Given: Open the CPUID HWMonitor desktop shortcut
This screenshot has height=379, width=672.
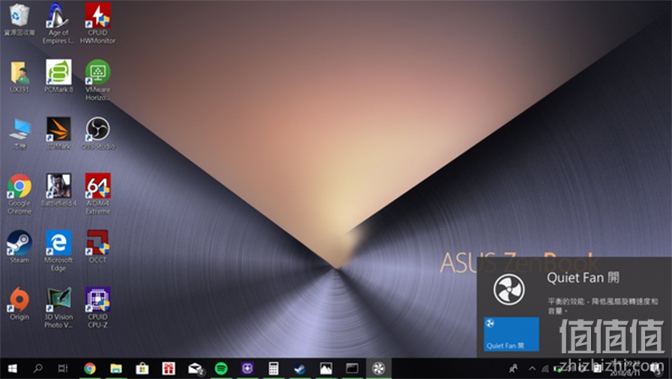Looking at the screenshot, I should coord(98,23).
